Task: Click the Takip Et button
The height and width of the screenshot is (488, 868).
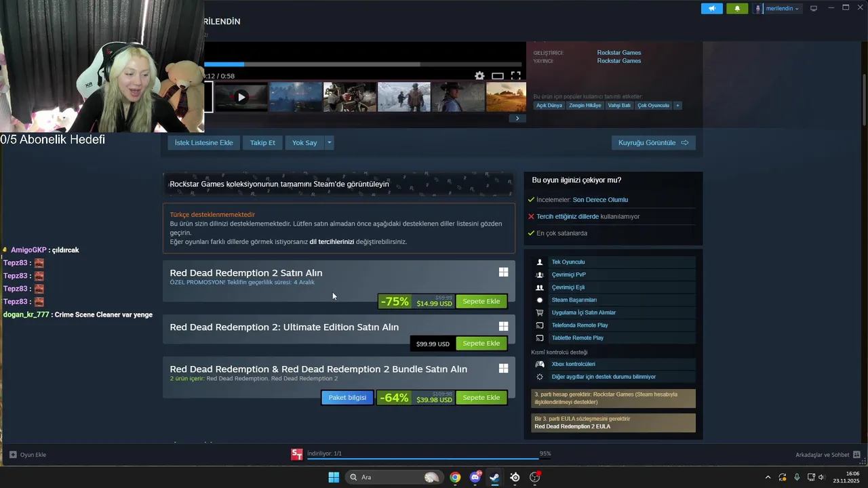Action: point(262,142)
